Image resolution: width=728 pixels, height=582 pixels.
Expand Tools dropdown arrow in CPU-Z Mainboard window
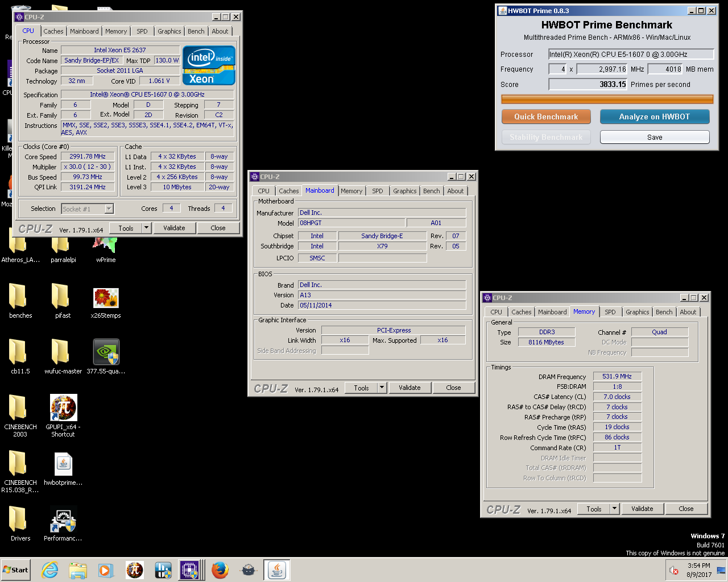pyautogui.click(x=382, y=388)
